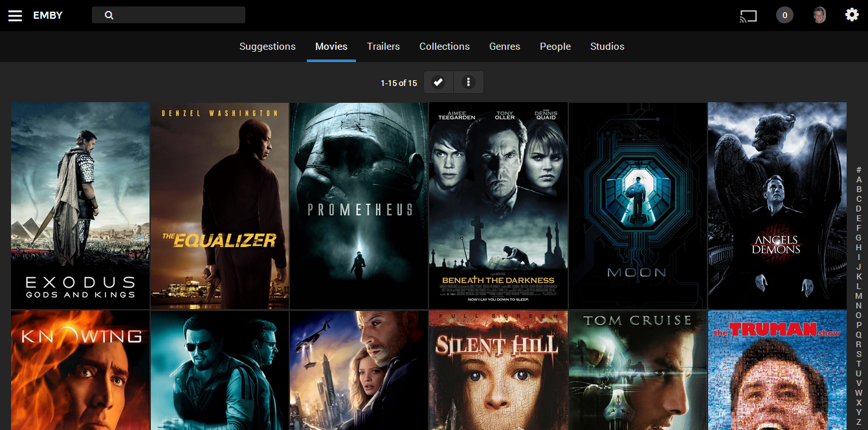
Task: Open the settings gear icon
Action: 852,14
